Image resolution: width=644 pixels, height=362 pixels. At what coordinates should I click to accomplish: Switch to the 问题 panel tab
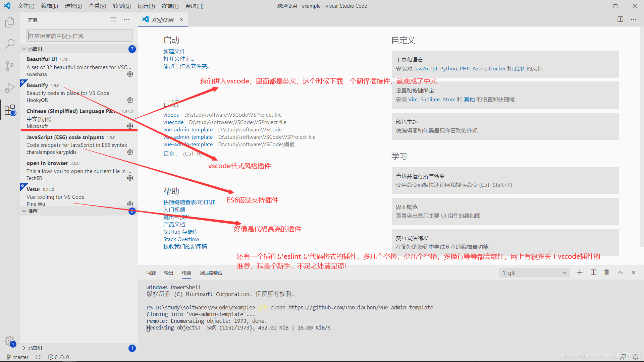point(151,273)
